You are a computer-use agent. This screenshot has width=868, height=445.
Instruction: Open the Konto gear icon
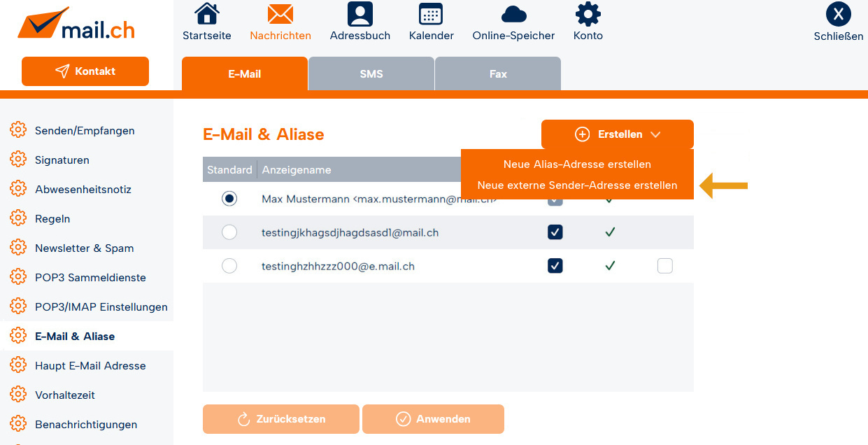coord(588,14)
